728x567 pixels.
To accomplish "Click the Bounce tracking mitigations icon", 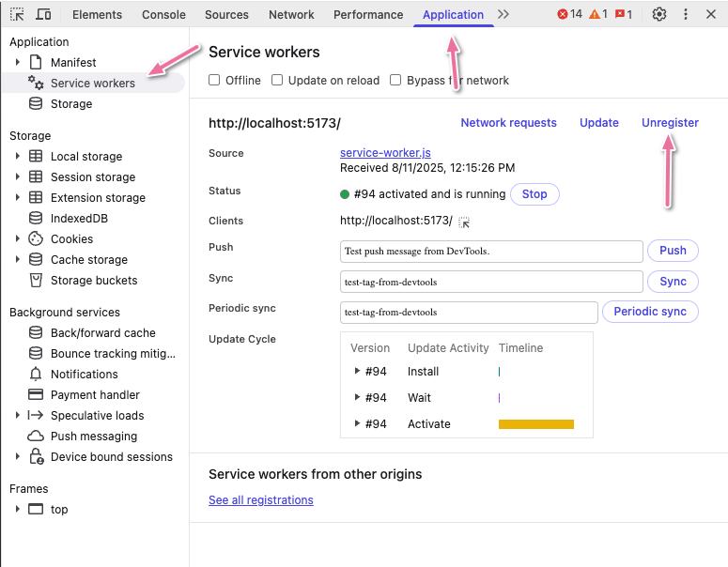I will 36,354.
